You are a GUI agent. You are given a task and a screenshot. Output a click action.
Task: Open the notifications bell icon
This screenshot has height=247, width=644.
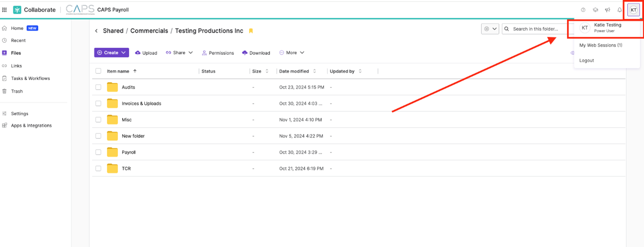tap(620, 9)
